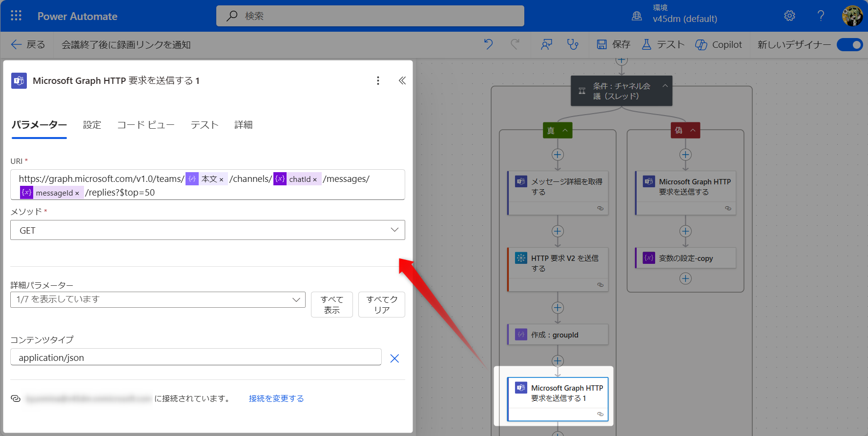Screen dimensions: 868x436
Task: Focus the 検索 search box
Action: coord(370,16)
